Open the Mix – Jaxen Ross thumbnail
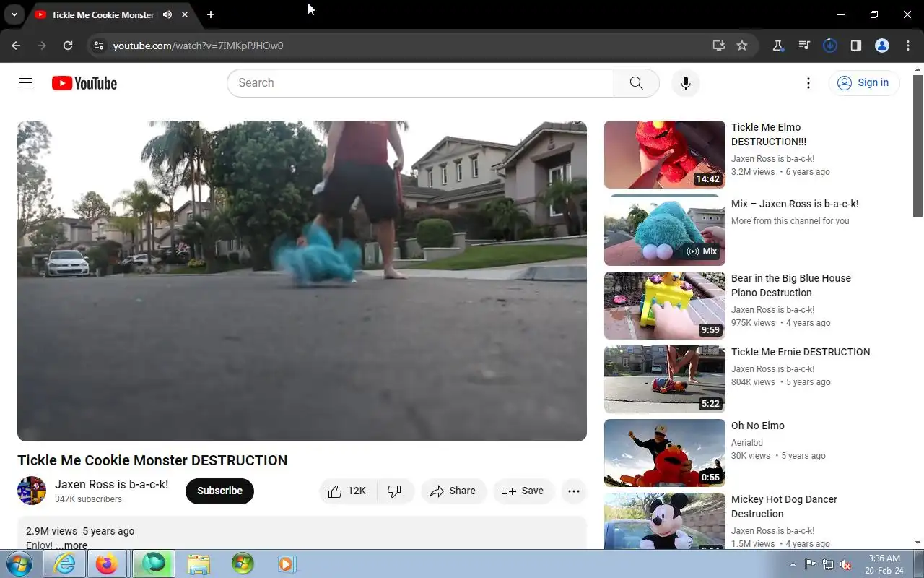This screenshot has width=924, height=578. [665, 230]
